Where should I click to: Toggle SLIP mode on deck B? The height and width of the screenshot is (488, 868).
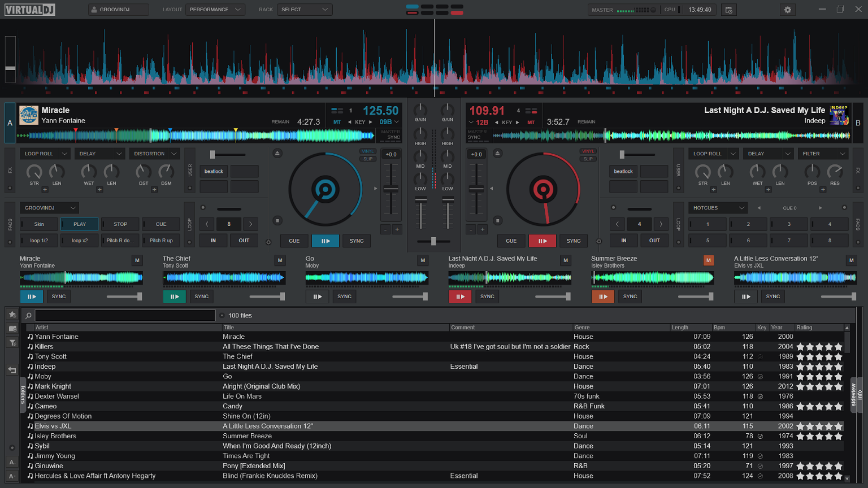588,159
